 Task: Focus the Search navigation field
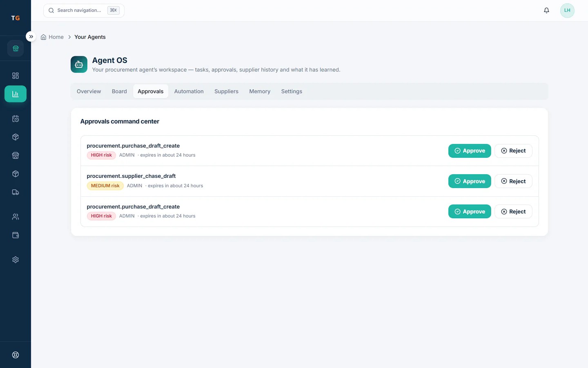[84, 11]
